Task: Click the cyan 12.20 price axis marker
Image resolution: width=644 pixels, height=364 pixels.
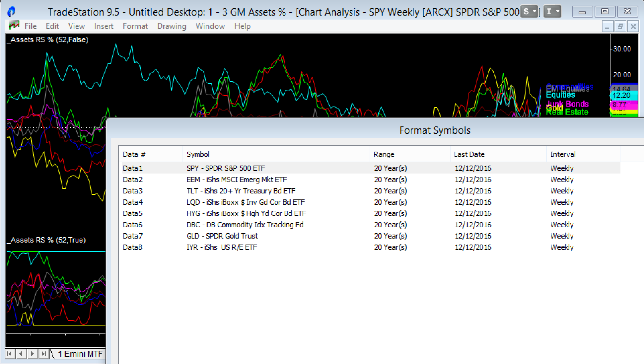Action: (x=623, y=96)
